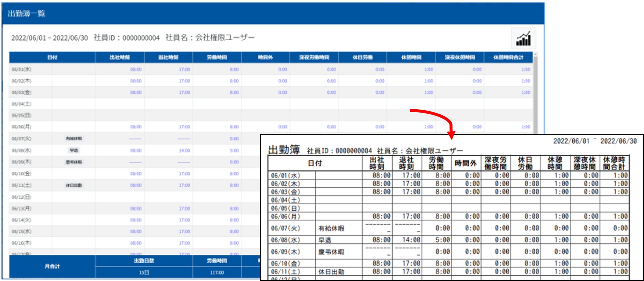Open the bar graph chart icon

click(523, 39)
